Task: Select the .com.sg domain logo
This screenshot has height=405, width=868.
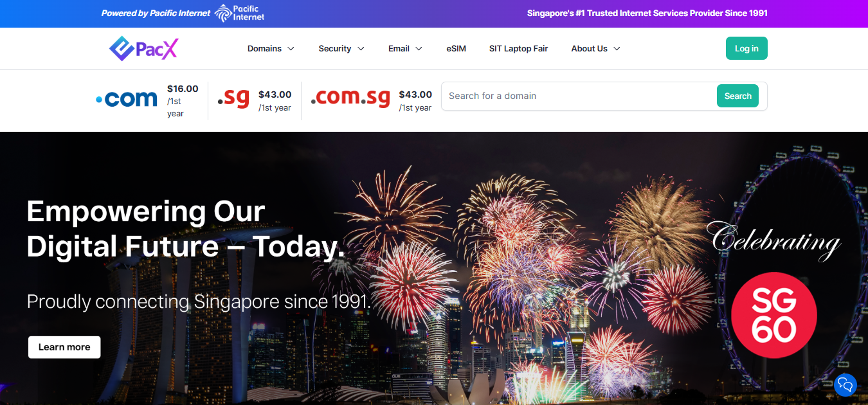Action: (350, 98)
